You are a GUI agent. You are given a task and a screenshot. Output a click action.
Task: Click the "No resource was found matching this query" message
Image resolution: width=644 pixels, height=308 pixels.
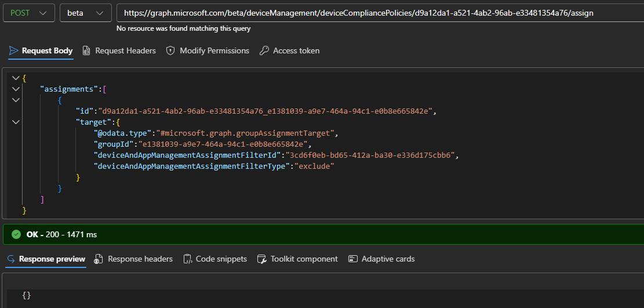[x=184, y=28]
